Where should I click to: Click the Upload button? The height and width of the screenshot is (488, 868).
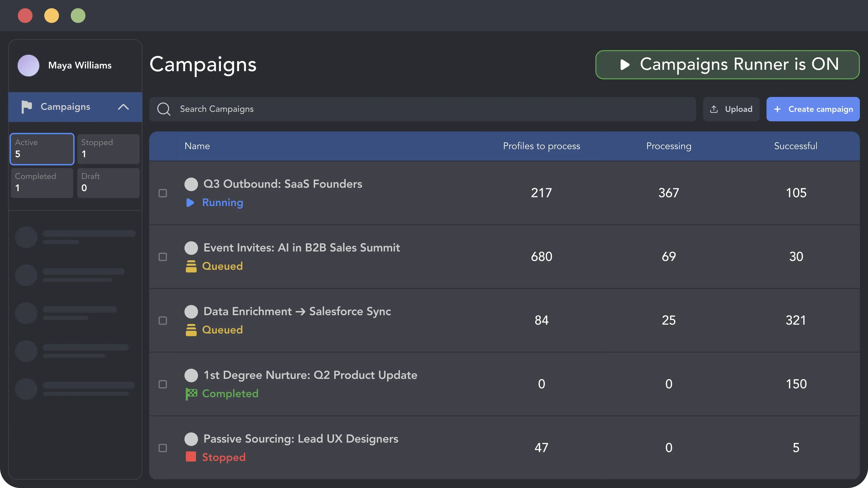click(731, 109)
